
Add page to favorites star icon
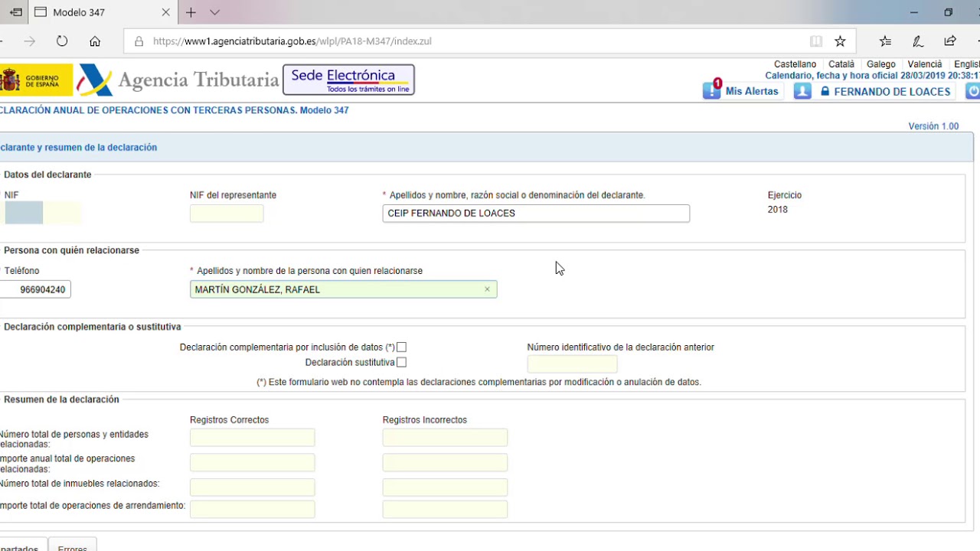pos(840,41)
